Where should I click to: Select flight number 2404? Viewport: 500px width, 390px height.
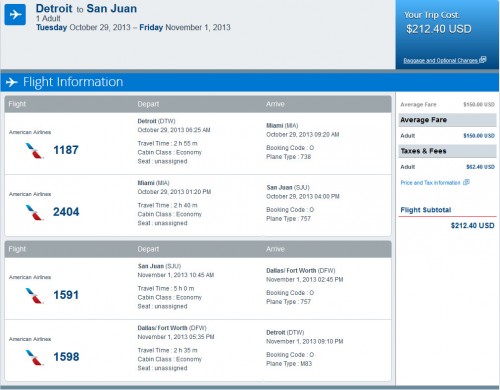coord(66,212)
